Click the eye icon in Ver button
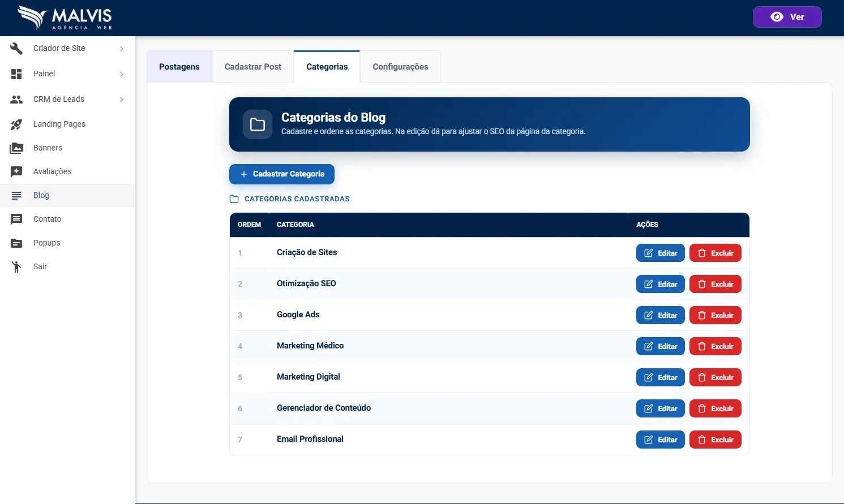 point(777,17)
